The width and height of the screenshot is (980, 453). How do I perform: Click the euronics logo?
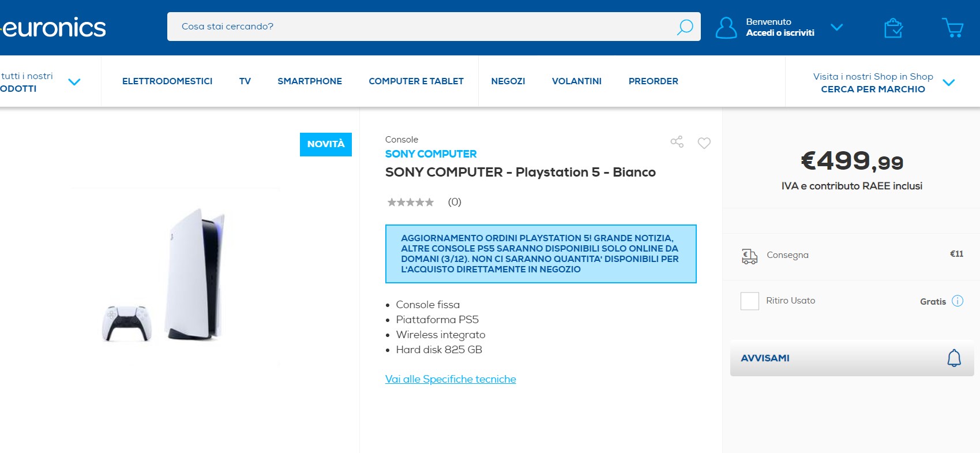53,27
